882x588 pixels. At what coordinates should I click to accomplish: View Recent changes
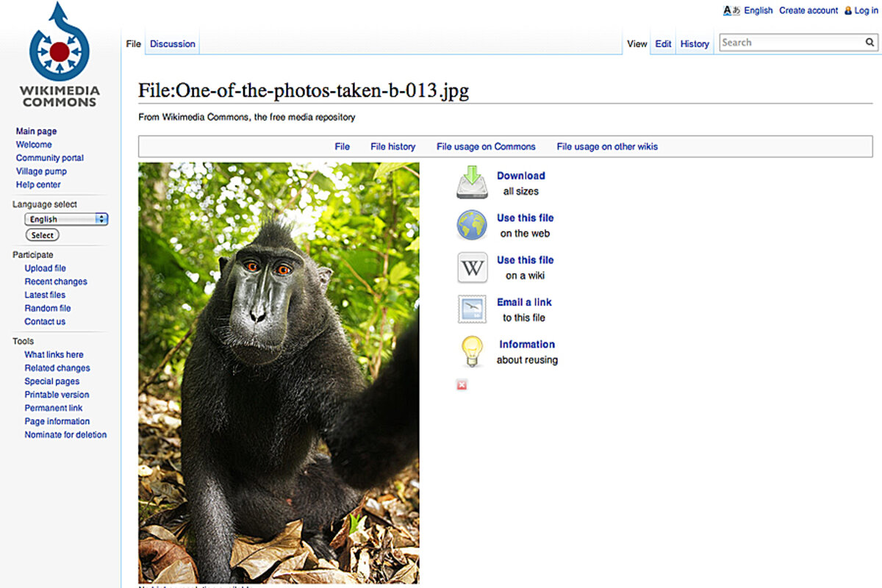tap(56, 282)
